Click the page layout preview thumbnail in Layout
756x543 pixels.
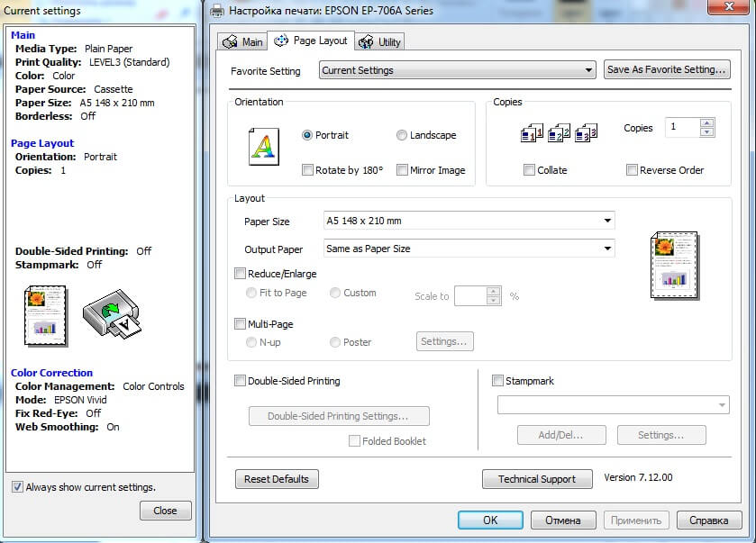(x=674, y=265)
